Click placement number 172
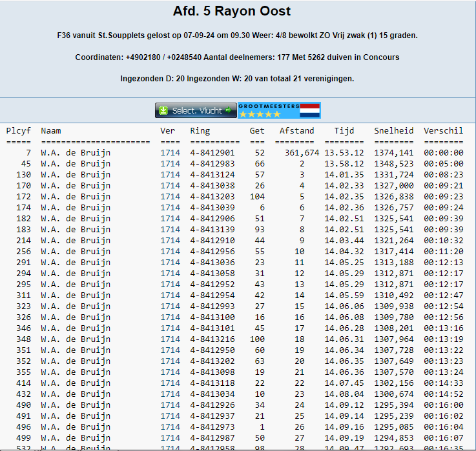 point(23,197)
